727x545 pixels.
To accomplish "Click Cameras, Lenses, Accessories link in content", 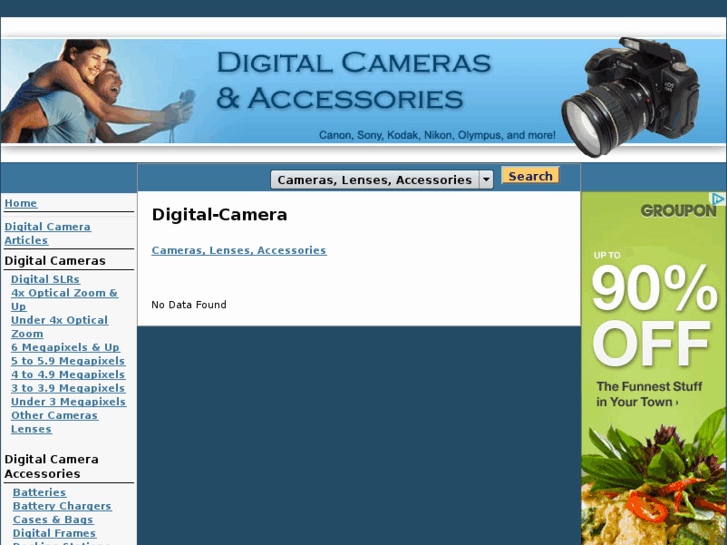I will coord(239,250).
